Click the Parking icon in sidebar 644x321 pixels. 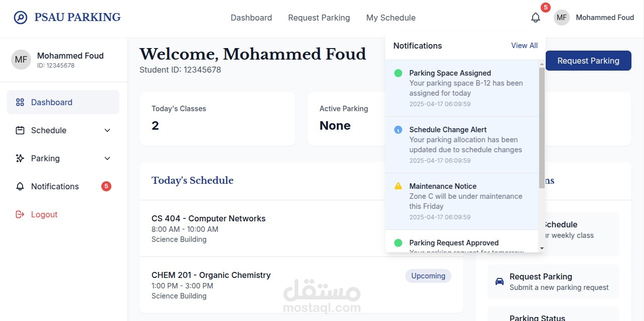point(20,158)
